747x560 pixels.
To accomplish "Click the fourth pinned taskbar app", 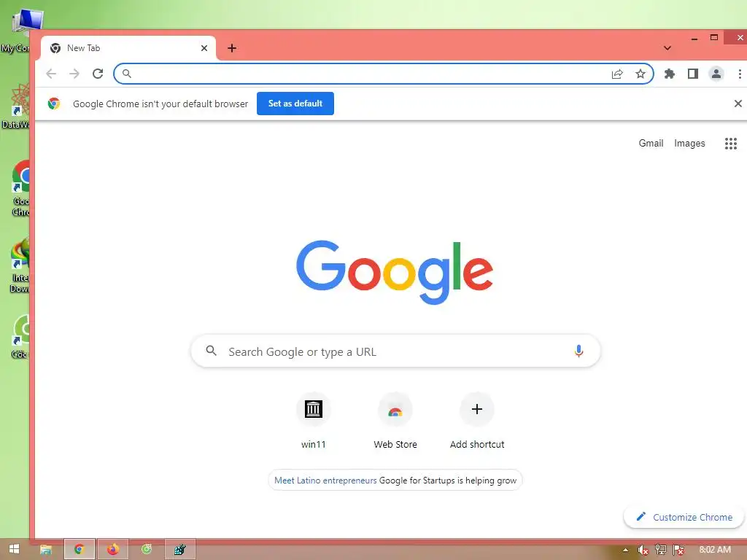I will pyautogui.click(x=179, y=550).
